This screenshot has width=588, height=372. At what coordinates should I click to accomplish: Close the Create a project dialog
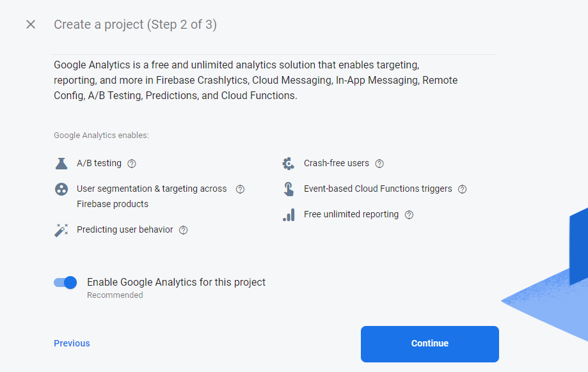31,25
